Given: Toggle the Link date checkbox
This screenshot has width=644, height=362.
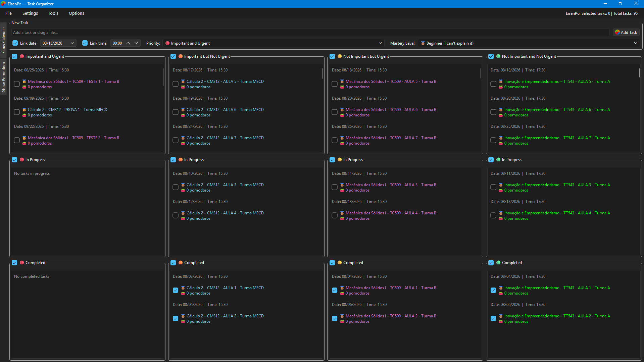Looking at the screenshot, I should click(15, 43).
